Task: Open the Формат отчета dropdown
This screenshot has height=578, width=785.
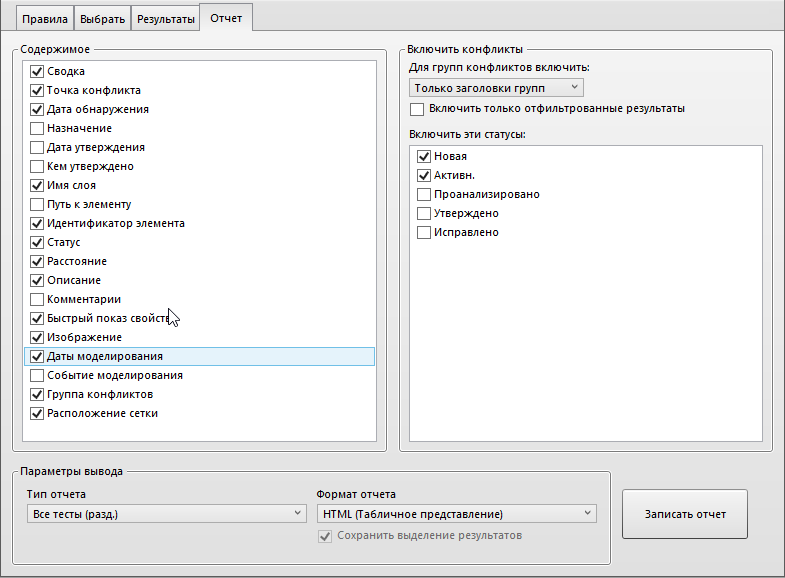Action: (456, 514)
